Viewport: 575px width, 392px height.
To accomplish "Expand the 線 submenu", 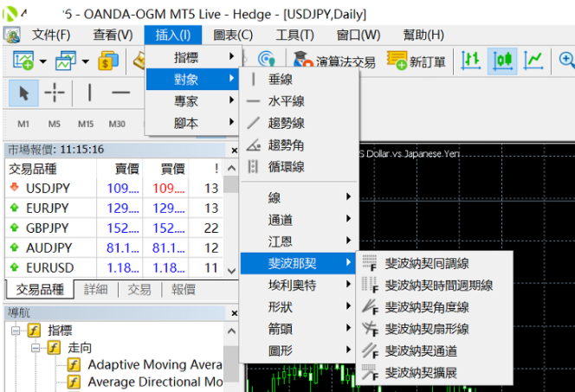I will coord(299,197).
